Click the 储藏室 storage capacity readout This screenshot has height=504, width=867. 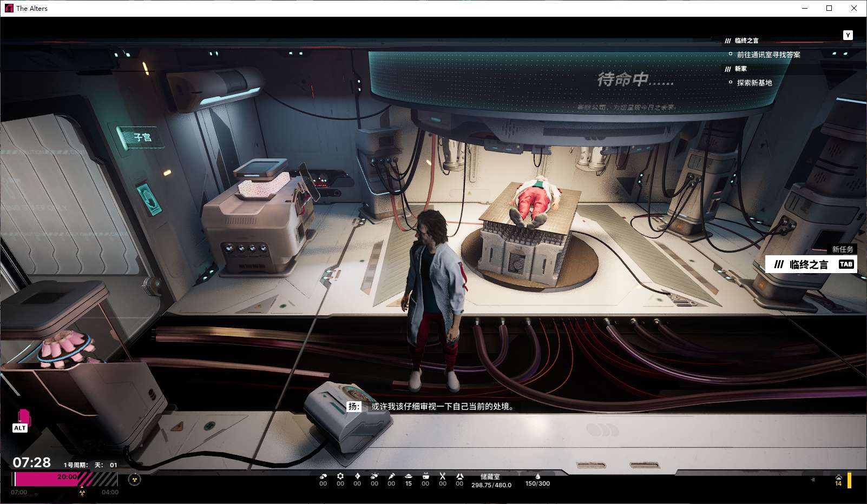pyautogui.click(x=491, y=481)
